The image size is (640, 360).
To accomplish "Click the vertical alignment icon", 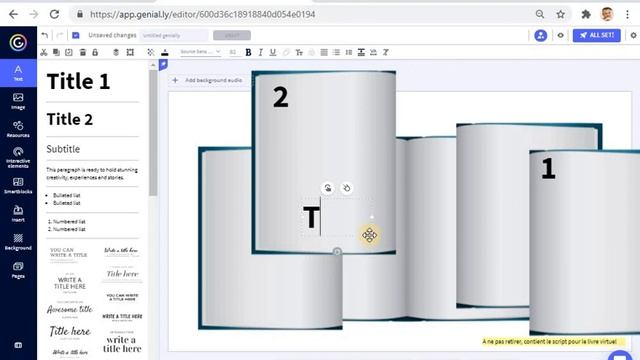I will pyautogui.click(x=361, y=52).
